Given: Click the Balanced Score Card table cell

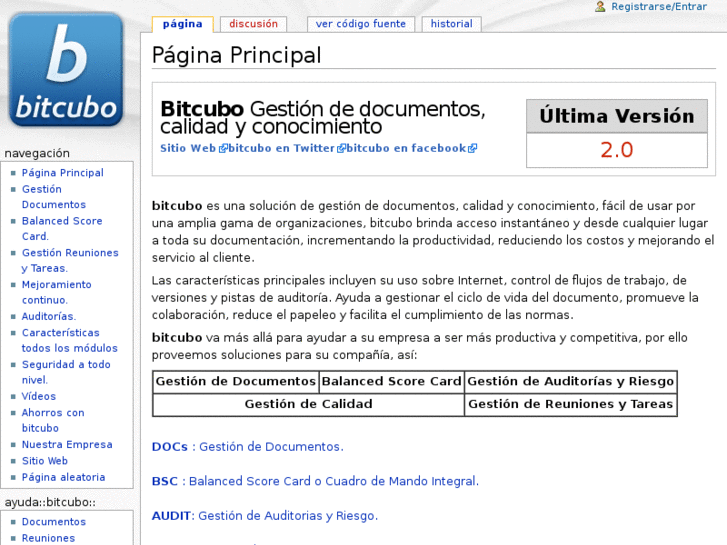Looking at the screenshot, I should [392, 382].
